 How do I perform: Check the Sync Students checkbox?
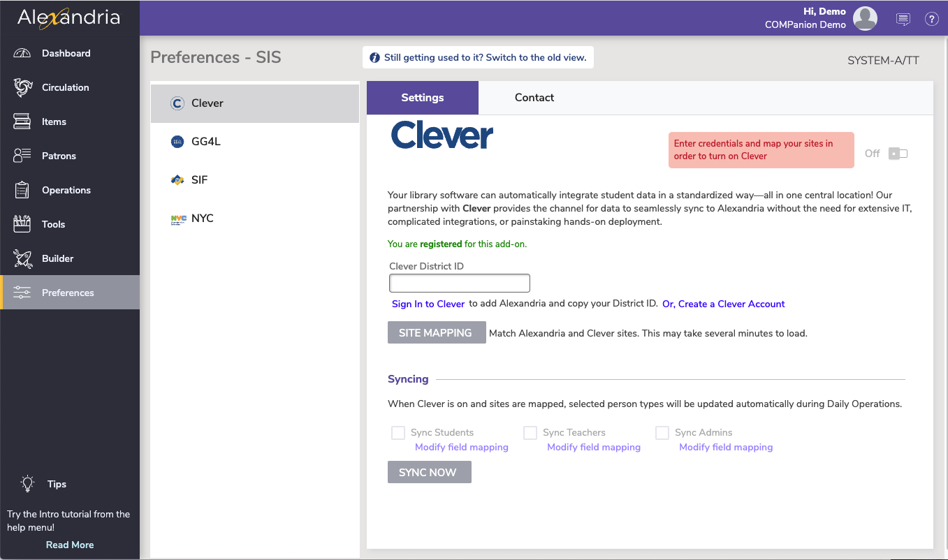pos(398,433)
